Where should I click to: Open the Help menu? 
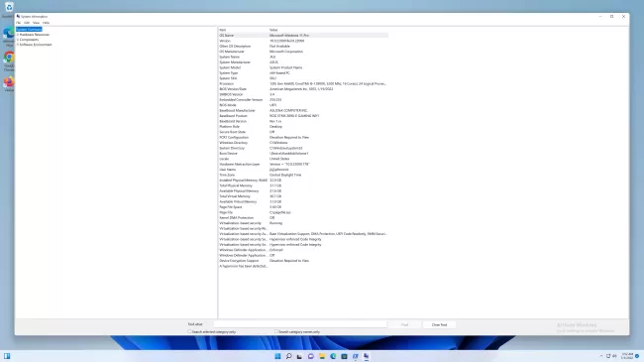click(46, 23)
